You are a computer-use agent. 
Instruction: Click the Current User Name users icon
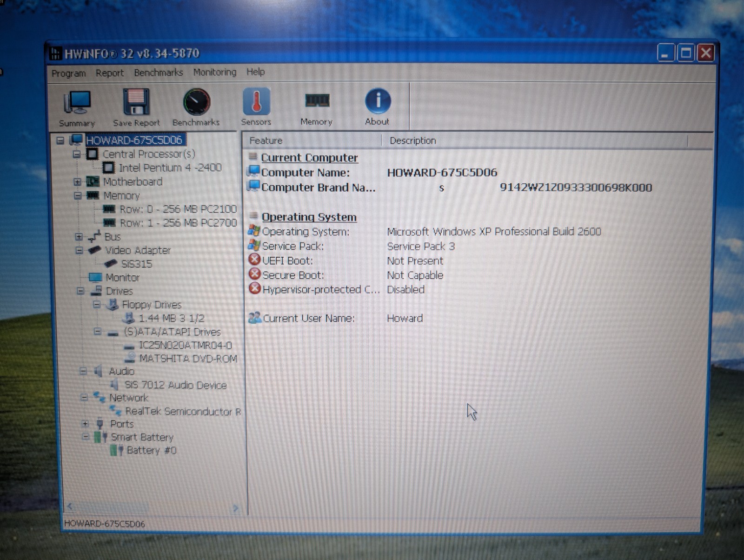255,318
